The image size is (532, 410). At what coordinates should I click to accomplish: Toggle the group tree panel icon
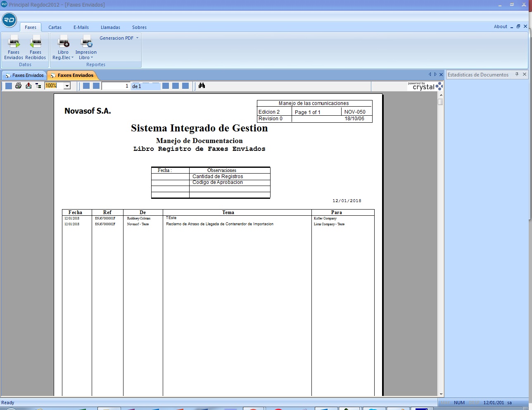coord(38,86)
